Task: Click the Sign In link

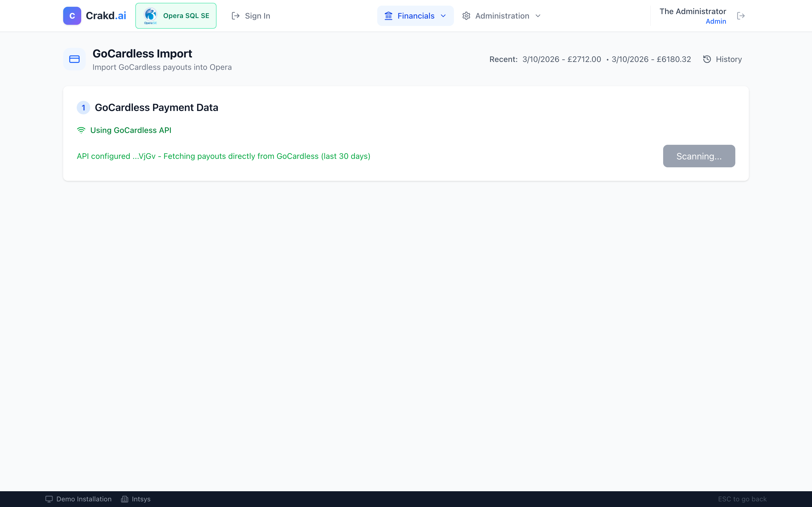Action: pos(257,16)
